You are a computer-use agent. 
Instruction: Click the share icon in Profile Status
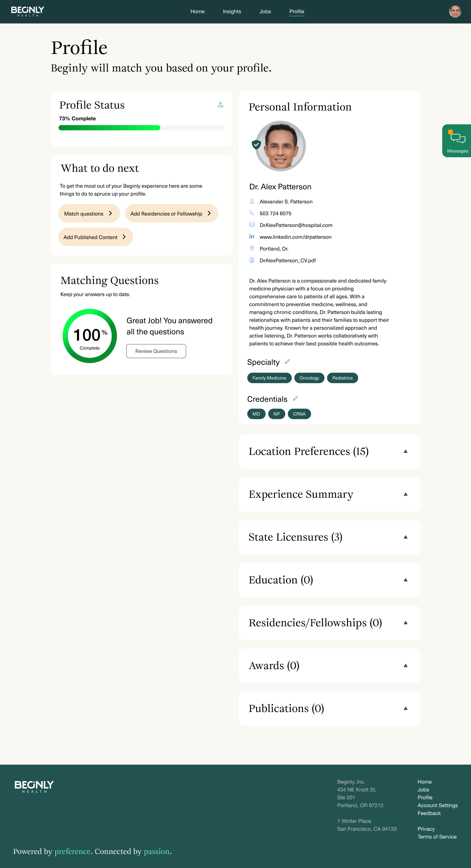220,105
